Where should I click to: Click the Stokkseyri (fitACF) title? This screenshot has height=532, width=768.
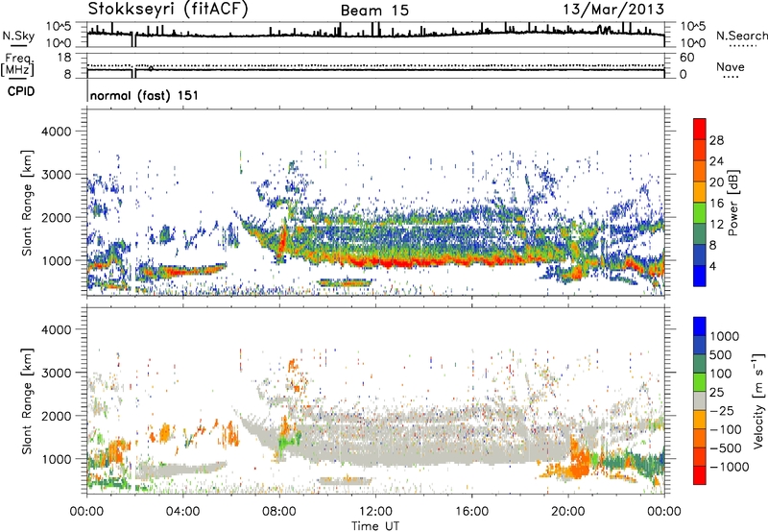pos(168,9)
